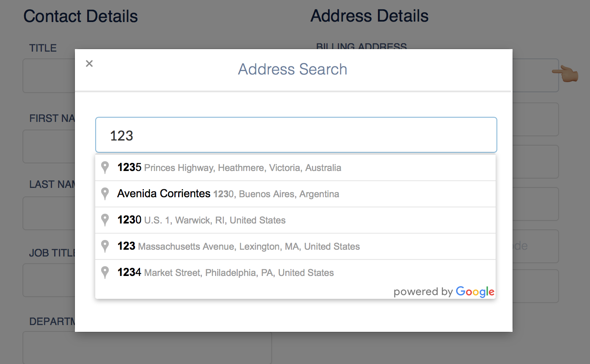Click the Billing Address input field
Screen dimensions: 590x364
(535, 75)
